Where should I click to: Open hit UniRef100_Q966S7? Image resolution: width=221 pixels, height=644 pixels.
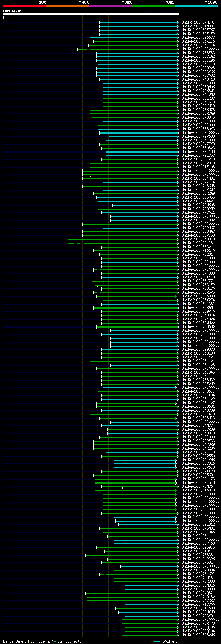[x=198, y=38]
